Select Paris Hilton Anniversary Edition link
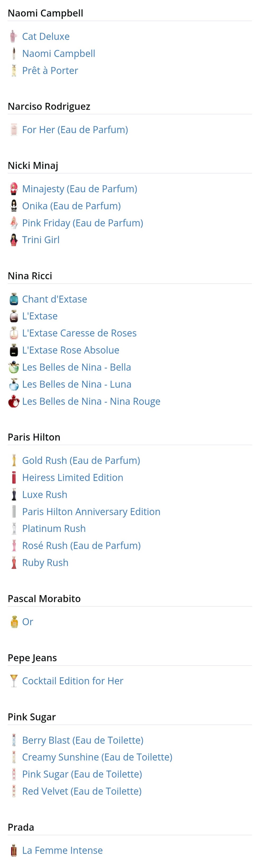Image resolution: width=254 pixels, height=868 pixels. tap(91, 512)
